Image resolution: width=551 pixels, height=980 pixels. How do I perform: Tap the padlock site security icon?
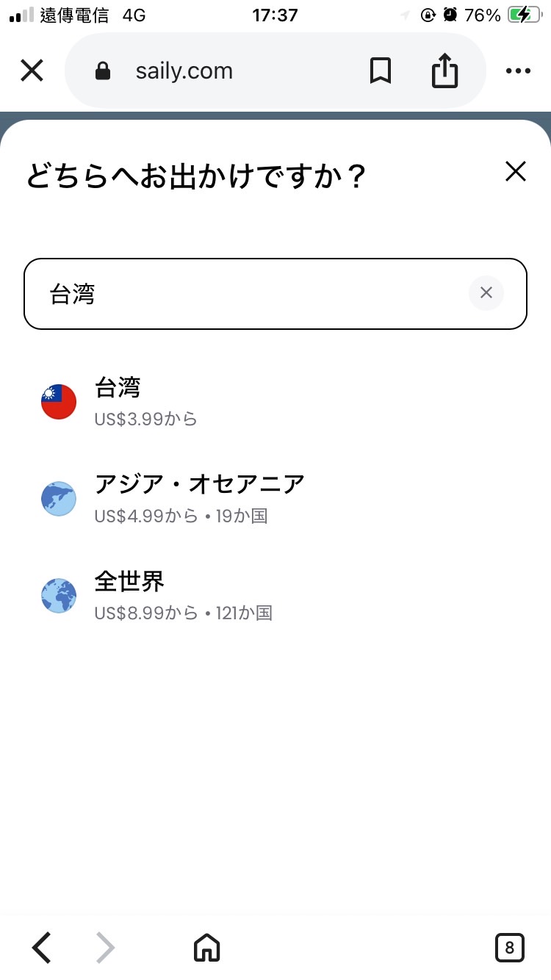103,71
